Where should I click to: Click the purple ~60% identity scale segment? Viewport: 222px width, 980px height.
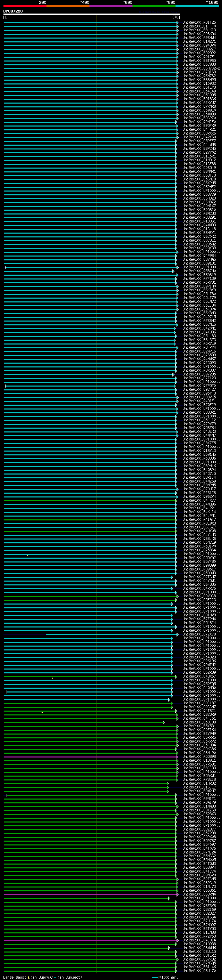click(x=111, y=6)
